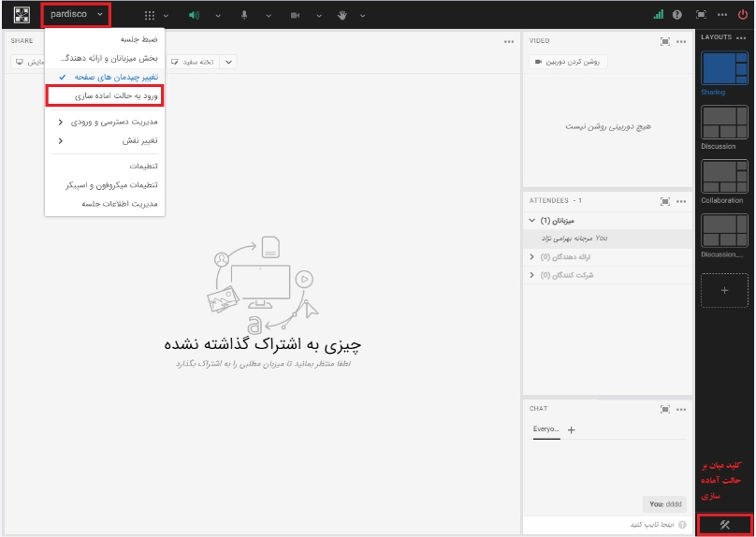Click the You: dddd chat message
Image resolution: width=756 pixels, height=537 pixels.
click(x=665, y=504)
